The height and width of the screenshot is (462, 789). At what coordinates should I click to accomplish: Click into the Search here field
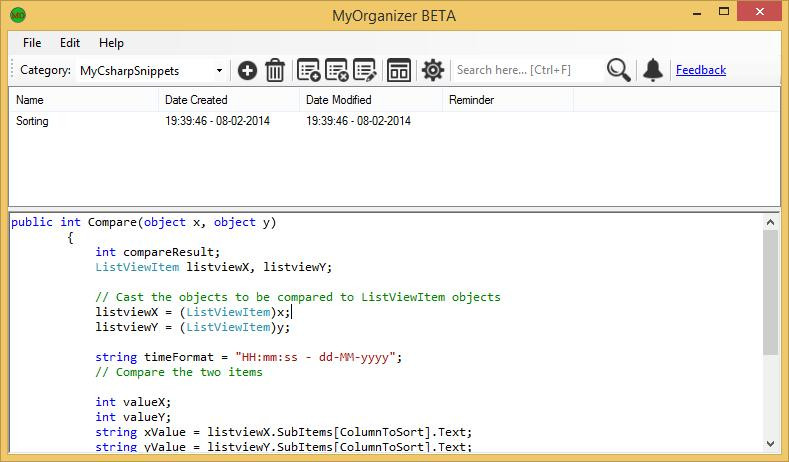527,70
